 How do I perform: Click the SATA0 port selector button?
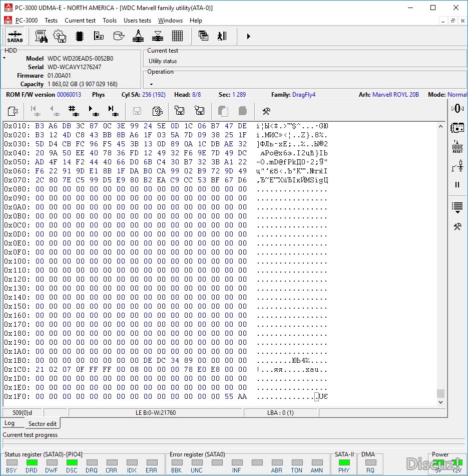pos(15,37)
